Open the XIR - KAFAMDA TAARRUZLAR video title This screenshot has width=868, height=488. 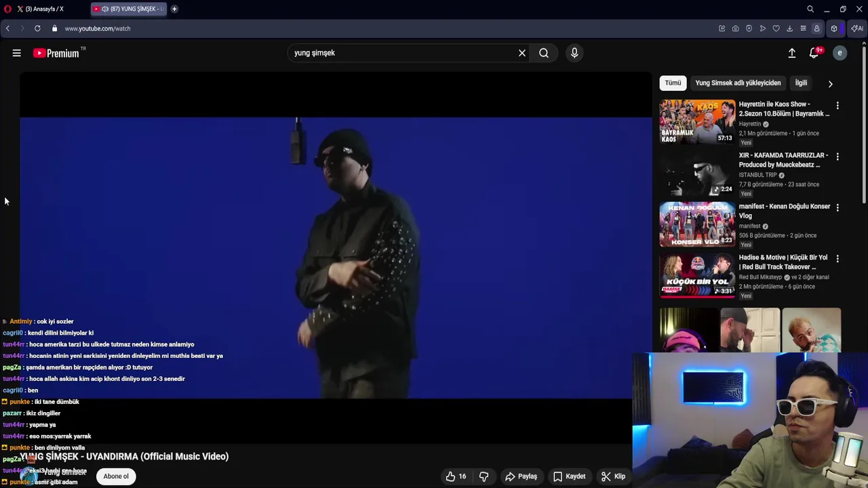783,160
